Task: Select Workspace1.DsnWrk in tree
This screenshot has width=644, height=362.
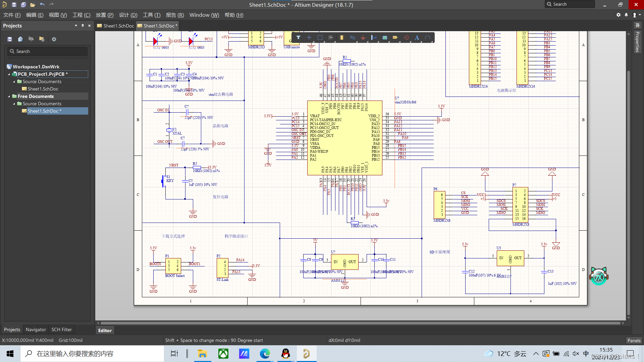Action: 36,67
